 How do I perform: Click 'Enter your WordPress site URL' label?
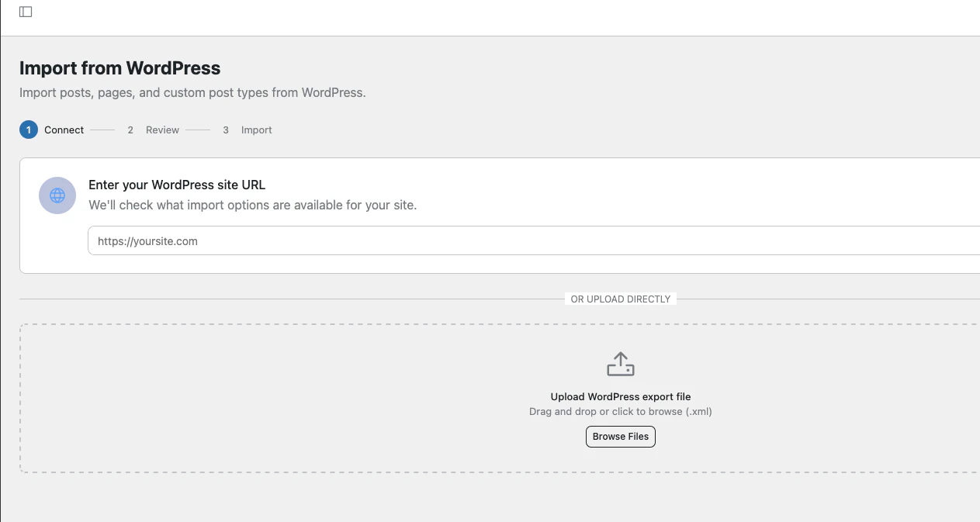pos(177,185)
